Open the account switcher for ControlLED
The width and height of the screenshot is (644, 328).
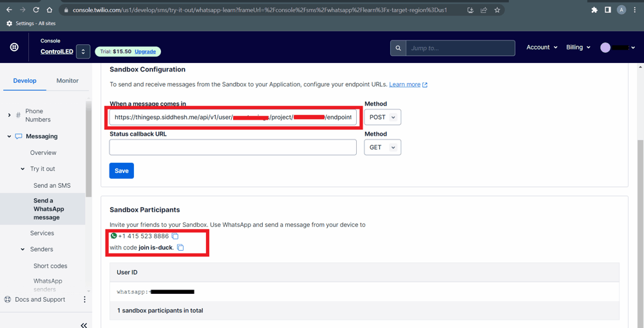(x=83, y=51)
